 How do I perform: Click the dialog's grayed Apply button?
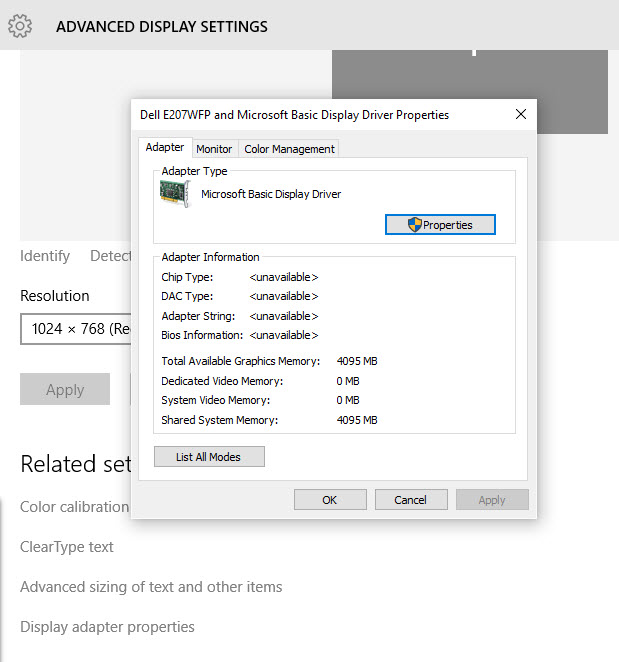492,500
